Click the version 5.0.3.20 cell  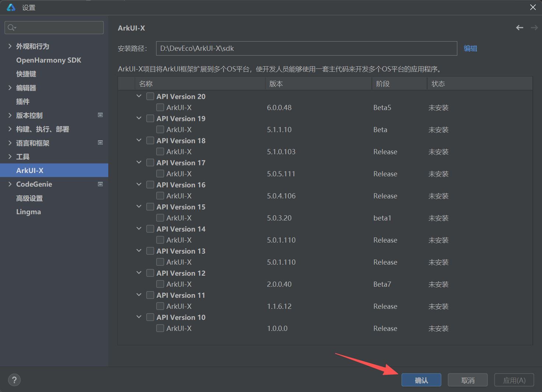(x=279, y=218)
